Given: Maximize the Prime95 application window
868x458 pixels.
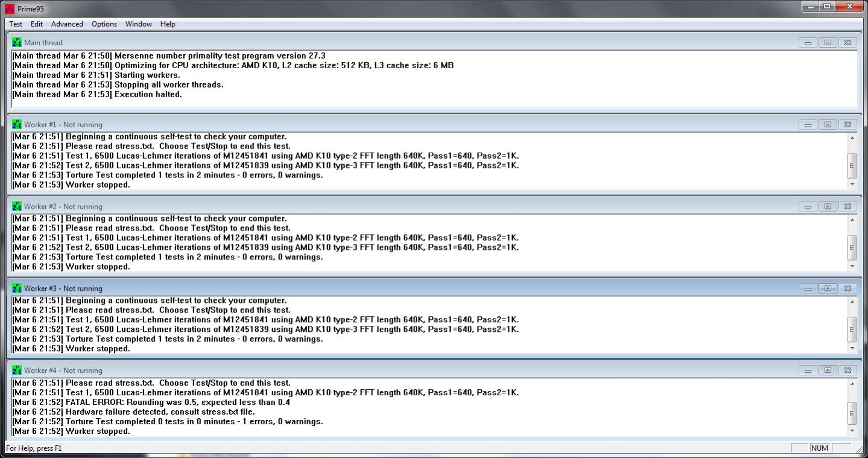Looking at the screenshot, I should click(x=826, y=6).
